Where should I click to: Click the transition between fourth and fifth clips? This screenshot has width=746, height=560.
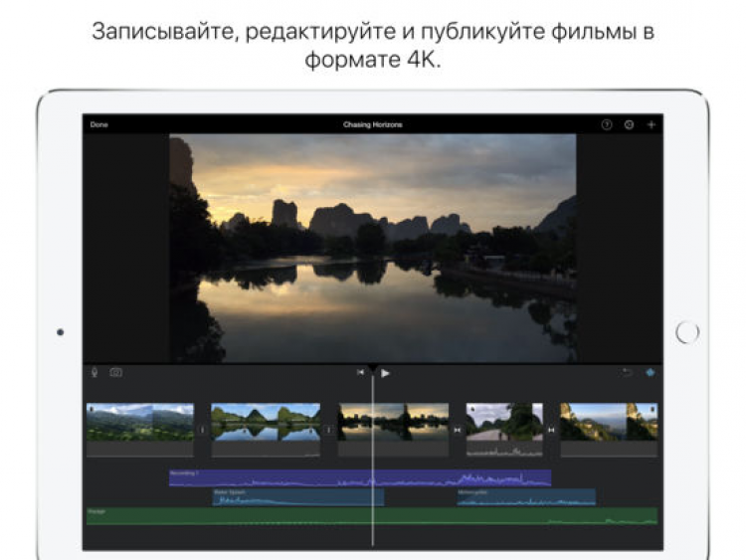(x=551, y=431)
